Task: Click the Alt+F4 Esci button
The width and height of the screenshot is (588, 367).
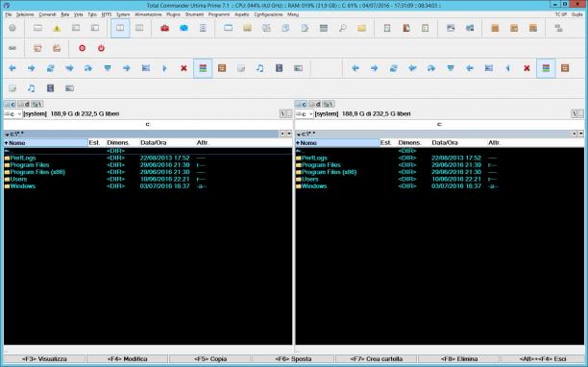Action: [543, 358]
